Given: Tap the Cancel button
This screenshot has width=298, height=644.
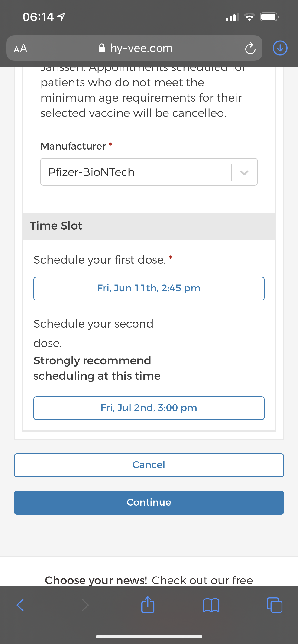Looking at the screenshot, I should [x=149, y=465].
